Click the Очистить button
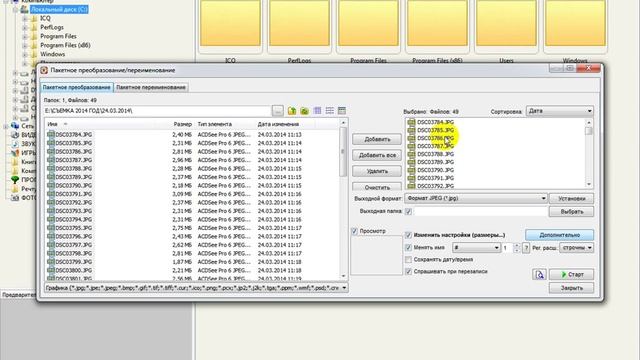This screenshot has width=640, height=360. point(377,187)
